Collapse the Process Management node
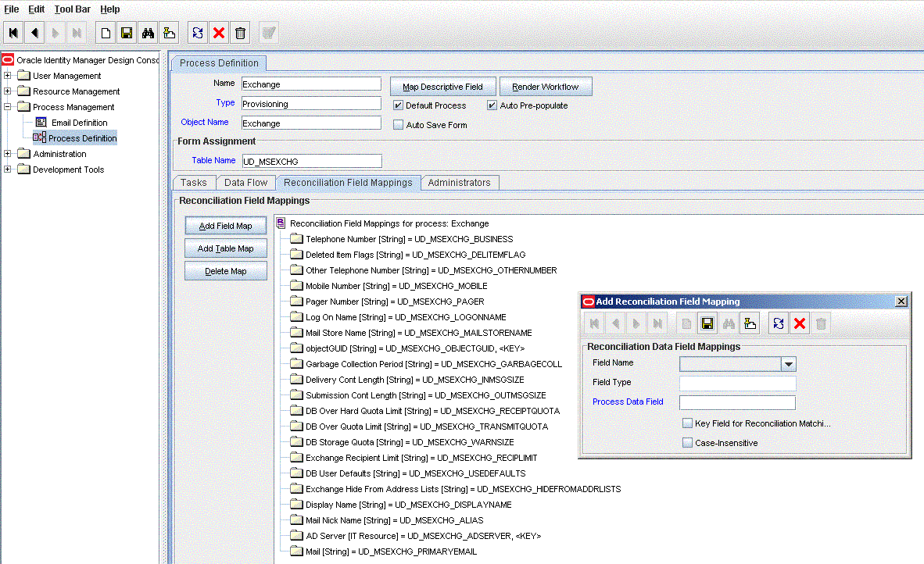 pyautogui.click(x=7, y=107)
